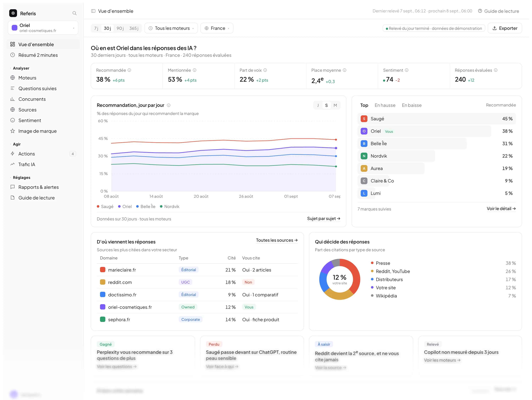Click info icon next to Mentionnée metric
532x400 pixels.
195,70
